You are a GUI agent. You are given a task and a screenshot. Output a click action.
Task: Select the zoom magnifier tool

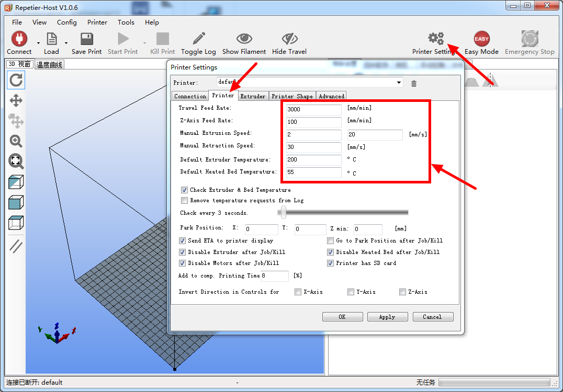tap(16, 141)
